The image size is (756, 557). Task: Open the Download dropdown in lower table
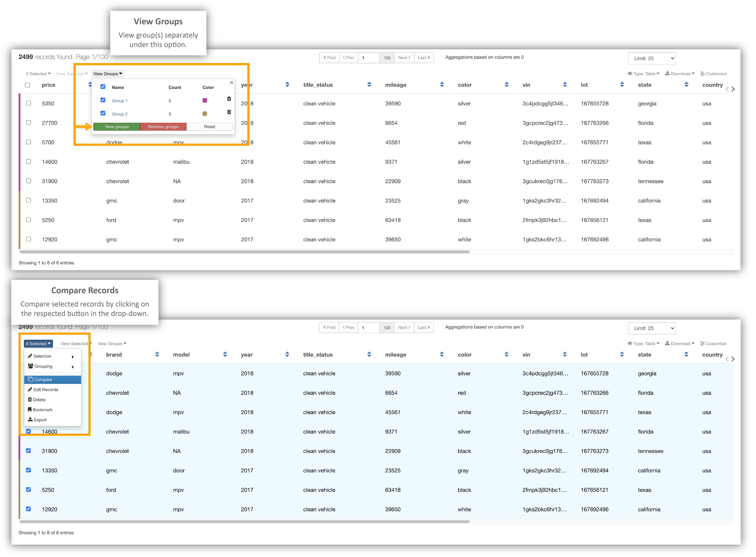[680, 344]
